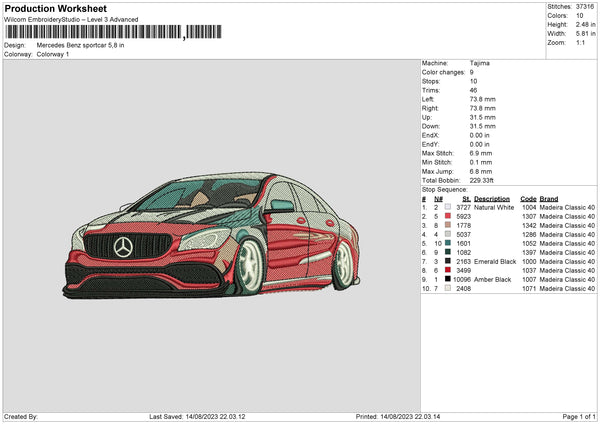Click the 'N#' column header
600x424 pixels.
[x=439, y=199]
